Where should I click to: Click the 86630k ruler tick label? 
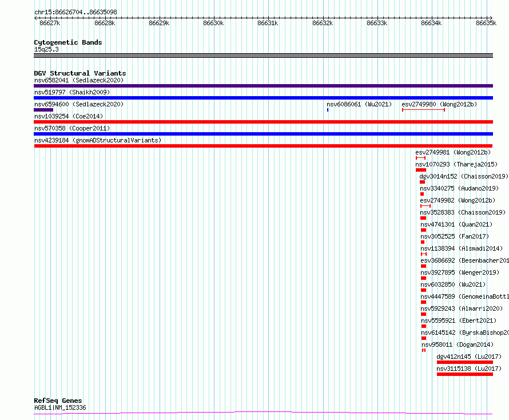tap(213, 23)
